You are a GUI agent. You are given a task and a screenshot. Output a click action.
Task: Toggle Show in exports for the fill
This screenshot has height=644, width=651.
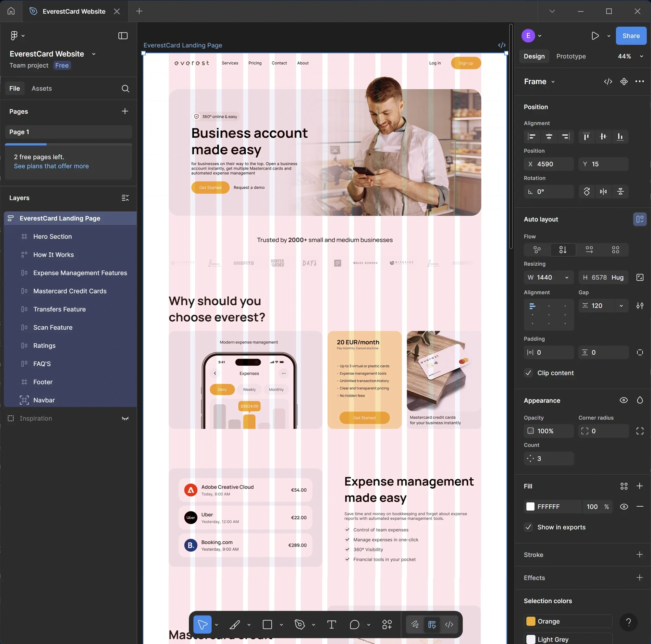tap(528, 527)
